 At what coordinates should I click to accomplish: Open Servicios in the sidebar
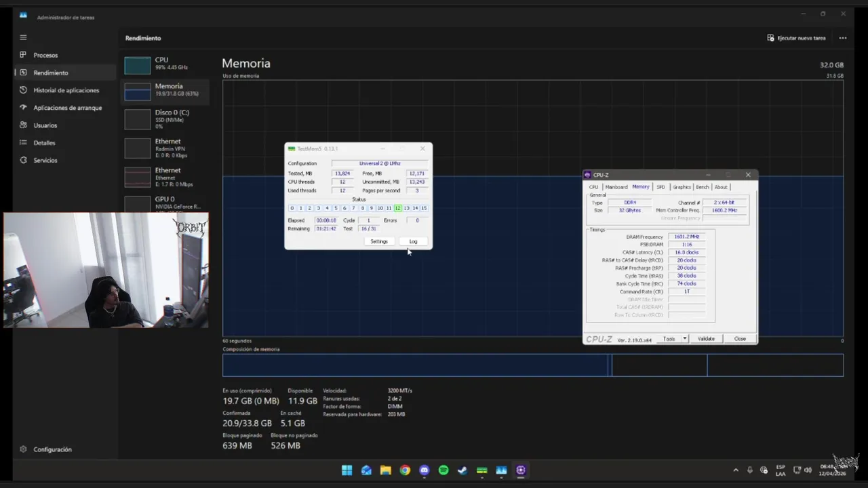(64, 161)
